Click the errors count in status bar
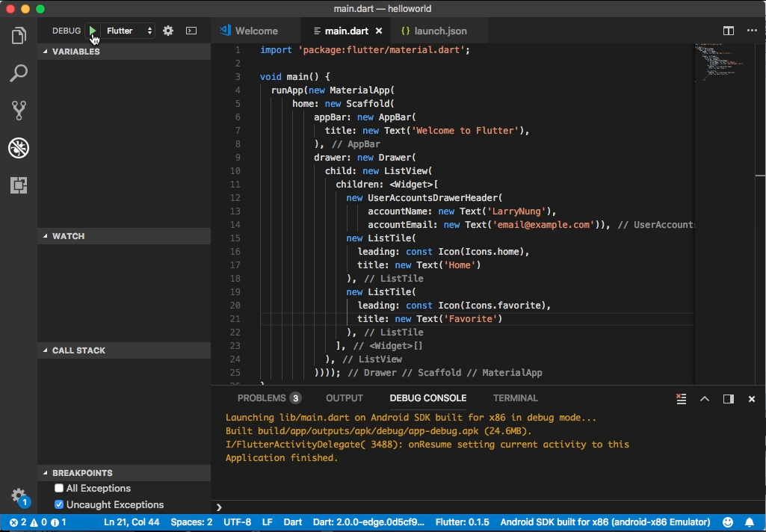The height and width of the screenshot is (532, 766). pos(18,522)
